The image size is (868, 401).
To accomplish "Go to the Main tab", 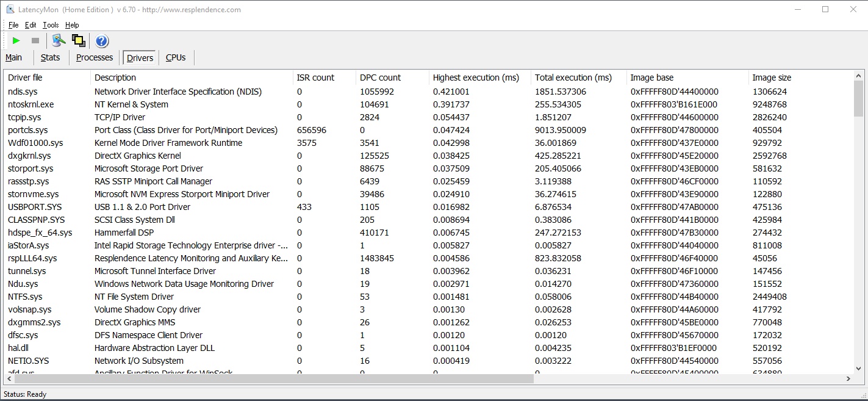I will (x=14, y=57).
